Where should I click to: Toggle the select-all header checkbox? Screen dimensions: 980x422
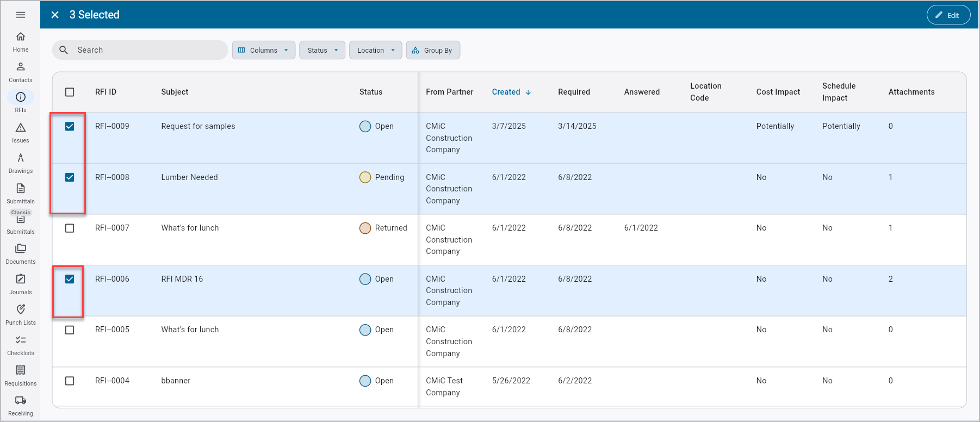tap(70, 92)
